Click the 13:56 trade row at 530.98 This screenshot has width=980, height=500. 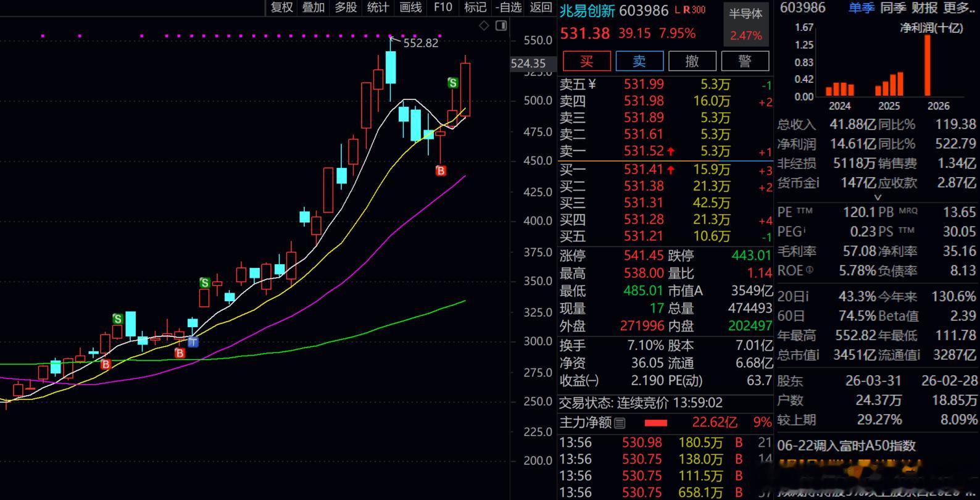click(x=665, y=443)
